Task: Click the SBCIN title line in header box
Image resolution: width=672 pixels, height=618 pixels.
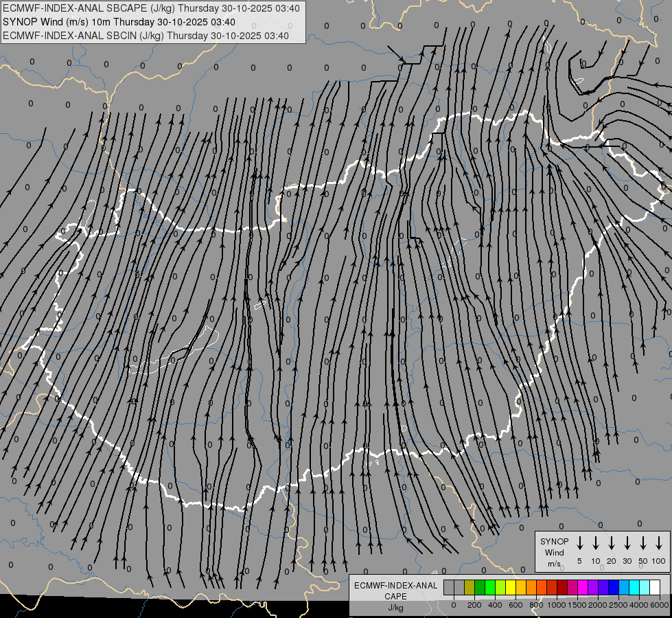Action: coord(146,36)
